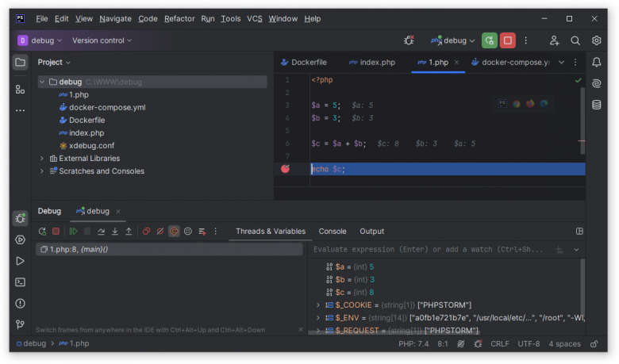Open the debug run configuration dropdown

coord(453,40)
